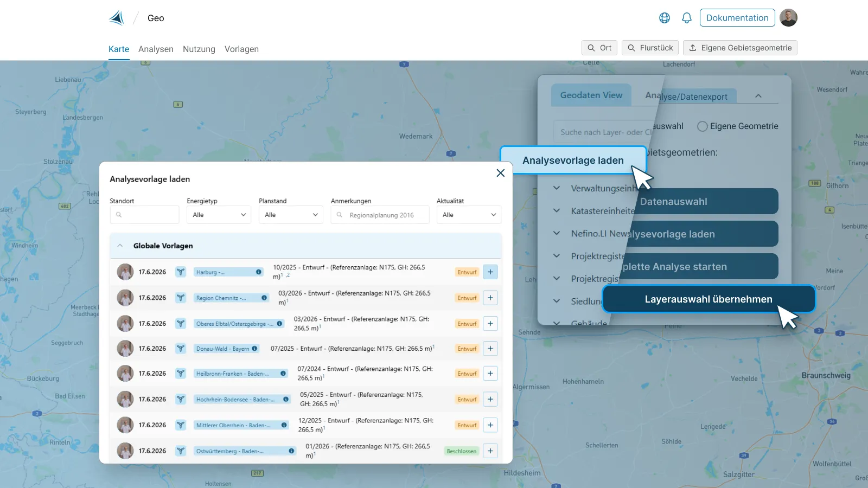Image resolution: width=868 pixels, height=488 pixels.
Task: Click the Standort search field
Action: coord(144,215)
